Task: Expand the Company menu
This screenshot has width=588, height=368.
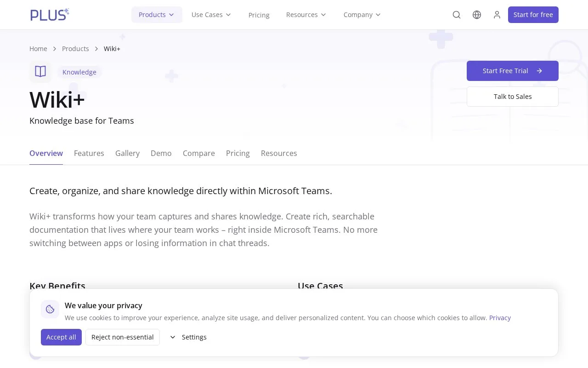Action: pyautogui.click(x=362, y=15)
